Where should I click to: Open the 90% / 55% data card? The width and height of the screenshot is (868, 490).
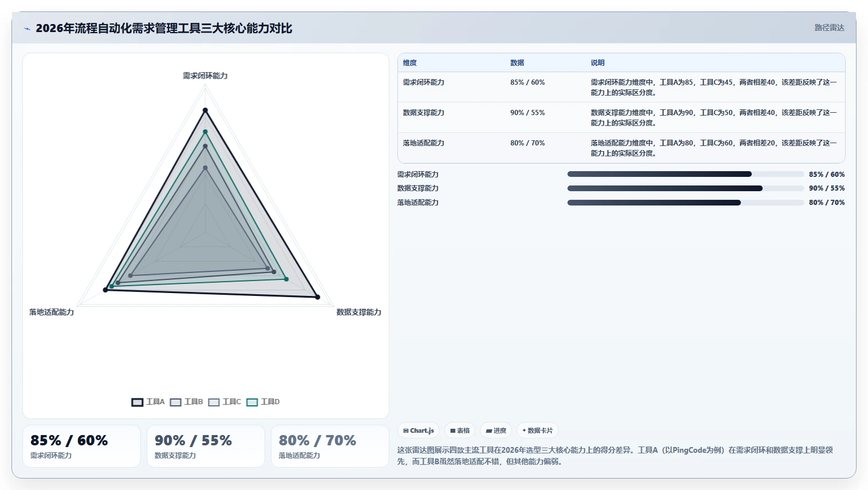click(x=206, y=446)
